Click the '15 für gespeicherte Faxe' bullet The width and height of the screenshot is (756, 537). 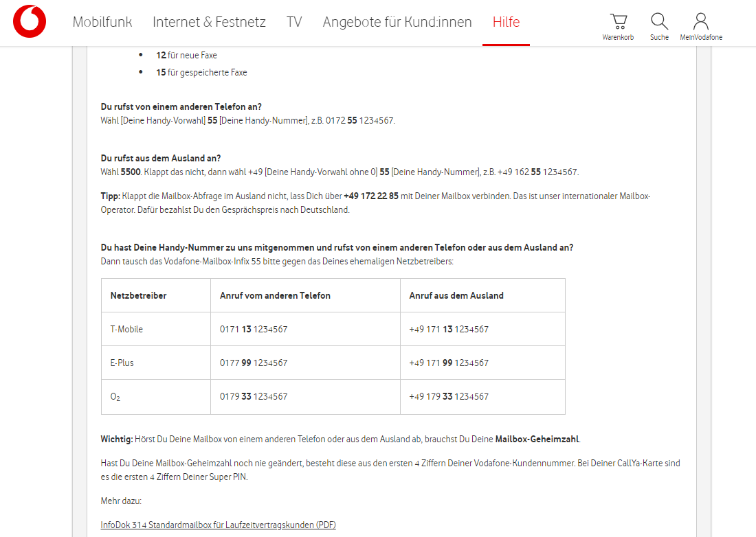[x=201, y=73]
